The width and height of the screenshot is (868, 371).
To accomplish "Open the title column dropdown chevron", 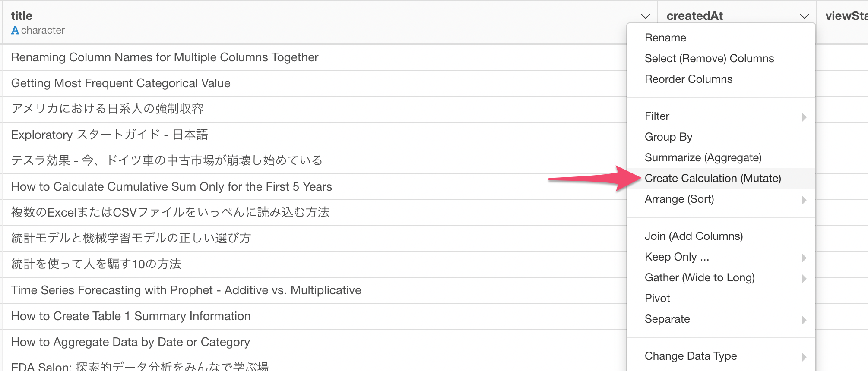I will 646,16.
